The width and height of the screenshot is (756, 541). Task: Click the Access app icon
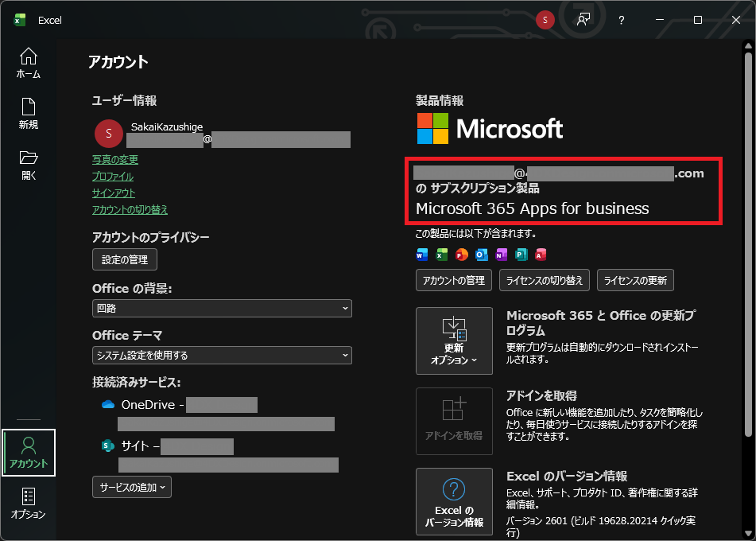coord(541,255)
